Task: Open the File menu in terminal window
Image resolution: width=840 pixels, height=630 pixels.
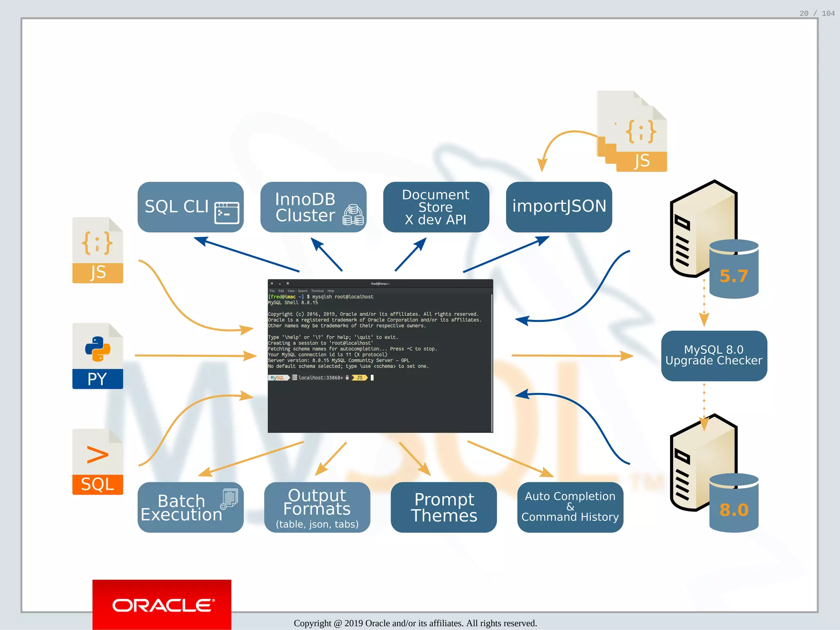Action: pyautogui.click(x=272, y=291)
